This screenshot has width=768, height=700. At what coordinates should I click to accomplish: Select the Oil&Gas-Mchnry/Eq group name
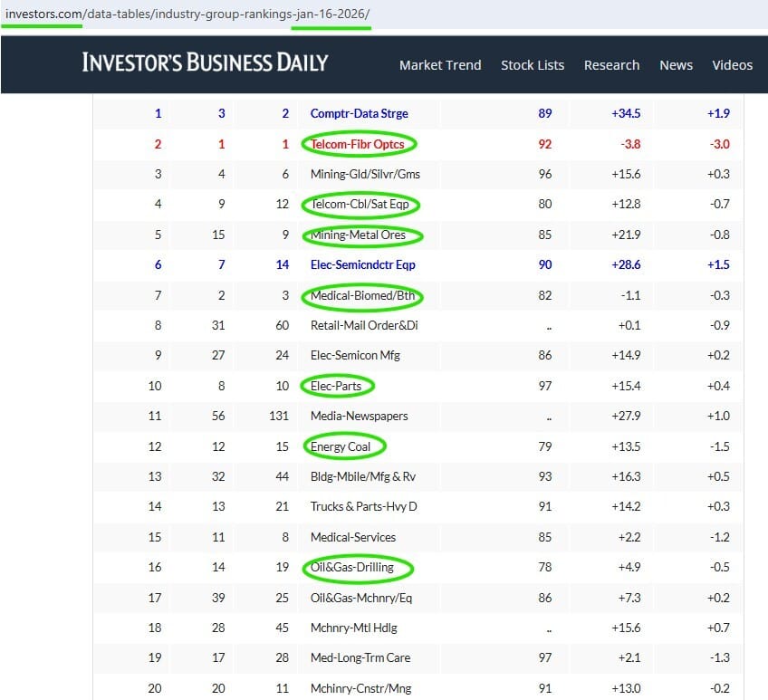pos(361,599)
